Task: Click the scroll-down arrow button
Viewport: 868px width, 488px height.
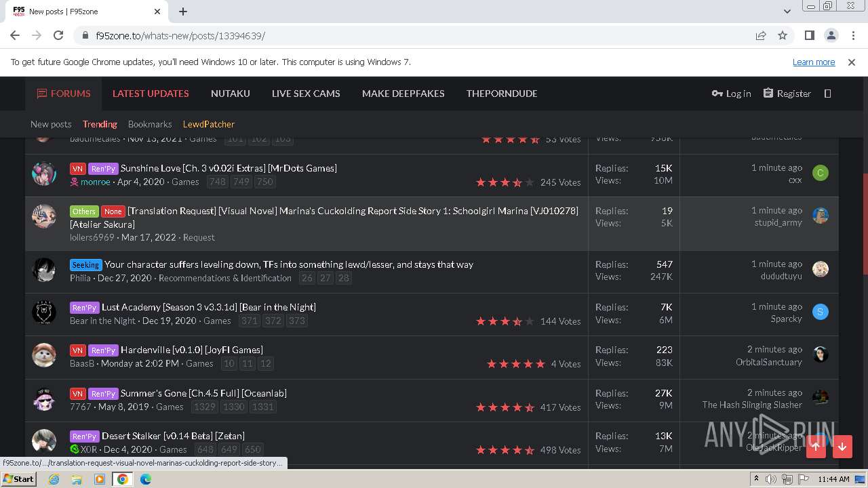Action: (x=842, y=446)
